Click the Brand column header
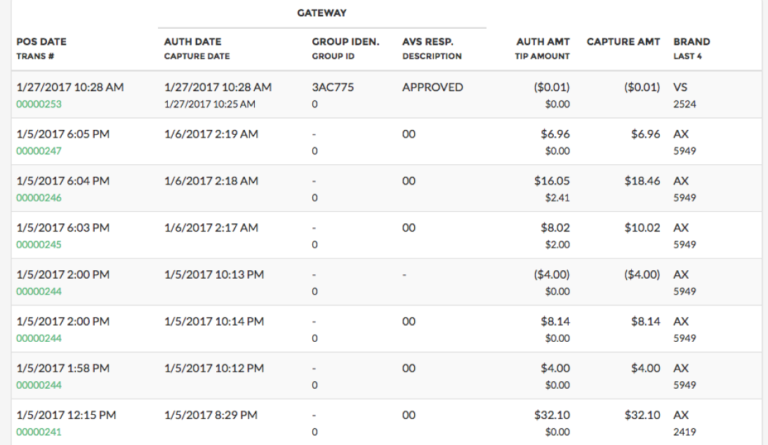Viewport: 768px width, 445px height. 692,42
